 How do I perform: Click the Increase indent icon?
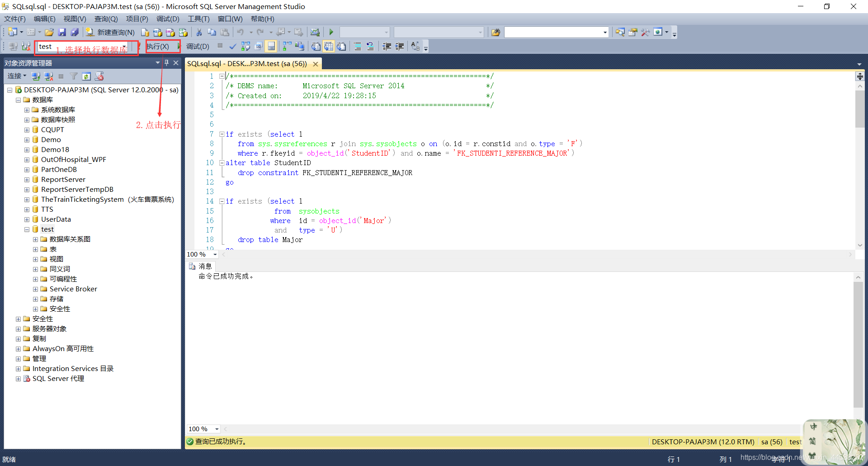pos(400,46)
